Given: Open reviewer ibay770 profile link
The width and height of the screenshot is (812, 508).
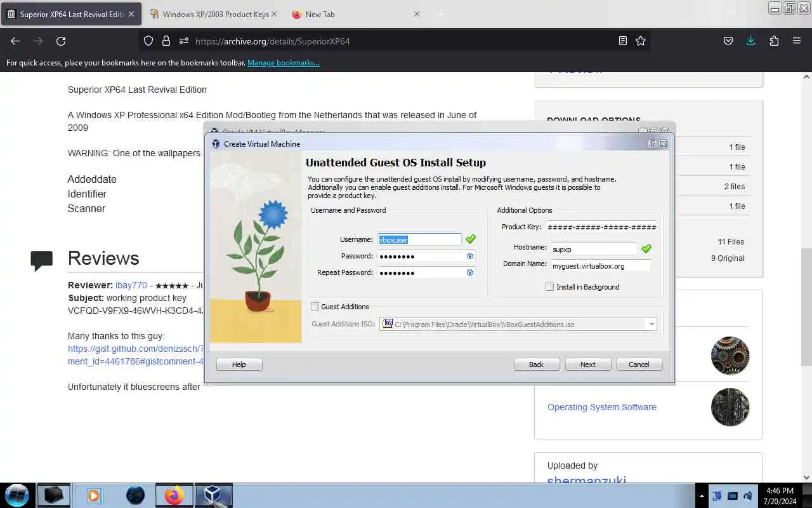Looking at the screenshot, I should pos(131,286).
